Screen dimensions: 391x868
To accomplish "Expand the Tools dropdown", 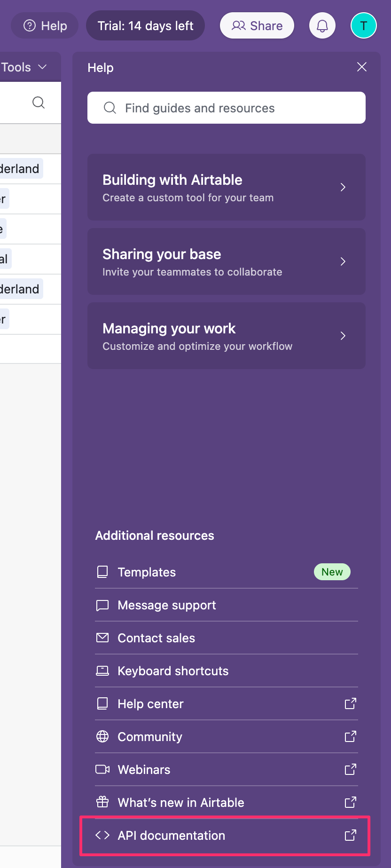I will 23,67.
